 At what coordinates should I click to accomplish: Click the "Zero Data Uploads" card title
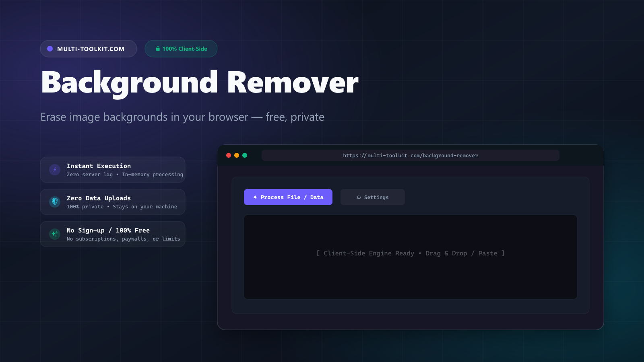click(x=99, y=198)
